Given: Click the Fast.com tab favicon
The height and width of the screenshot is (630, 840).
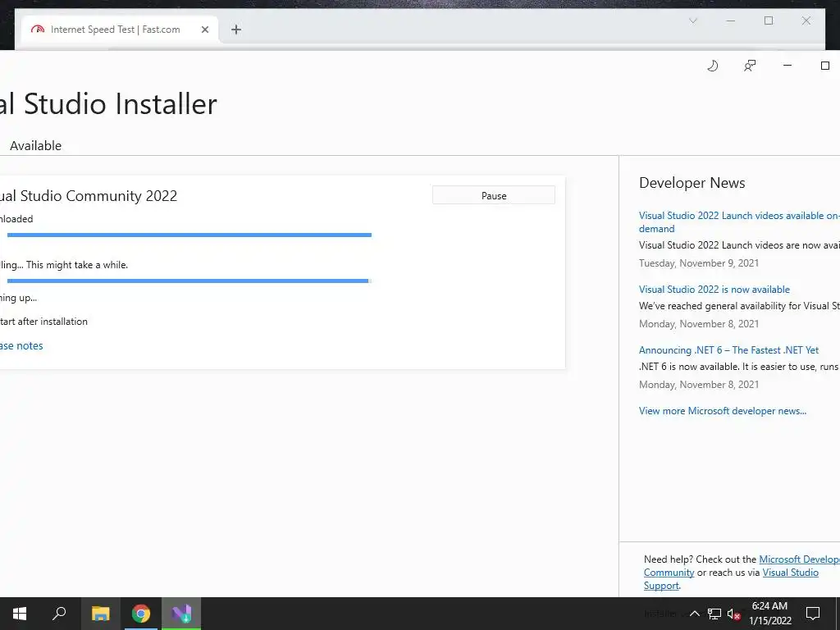Looking at the screenshot, I should click(x=38, y=30).
